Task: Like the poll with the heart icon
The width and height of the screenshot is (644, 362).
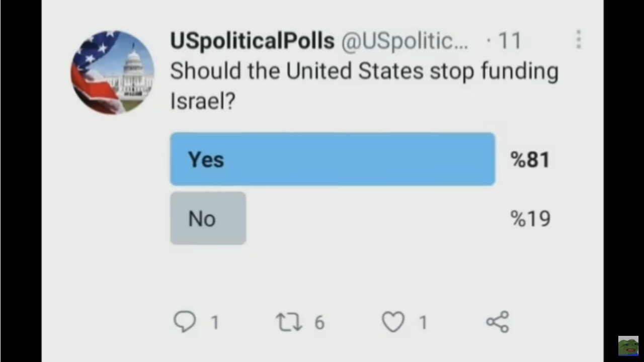Action: (x=393, y=322)
